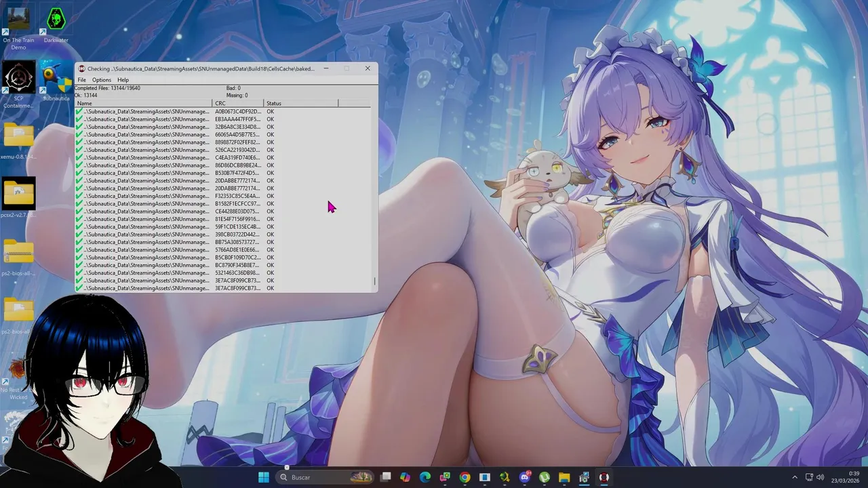Click green checkmark of row CRC 32B6A8C3E334D8
Screen dimensions: 868x488
tap(79, 127)
